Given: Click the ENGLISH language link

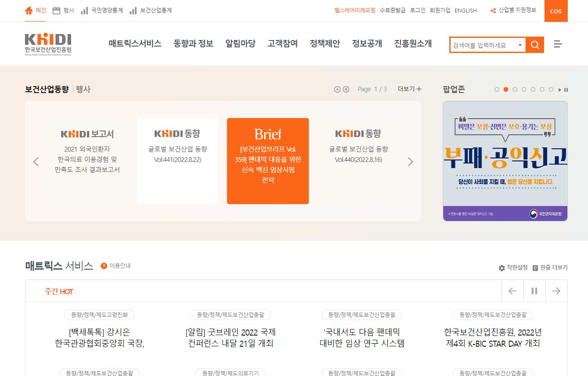Looking at the screenshot, I should click(x=465, y=11).
